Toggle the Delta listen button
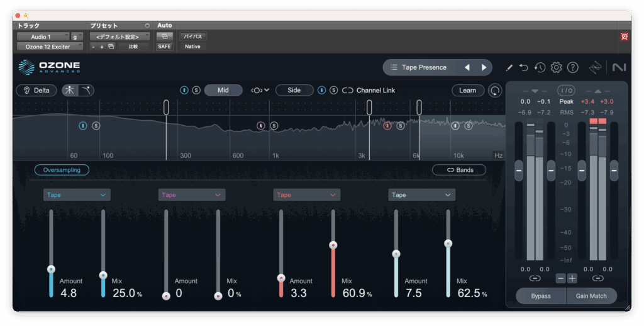Viewport: 644px width, 326px height. (36, 90)
